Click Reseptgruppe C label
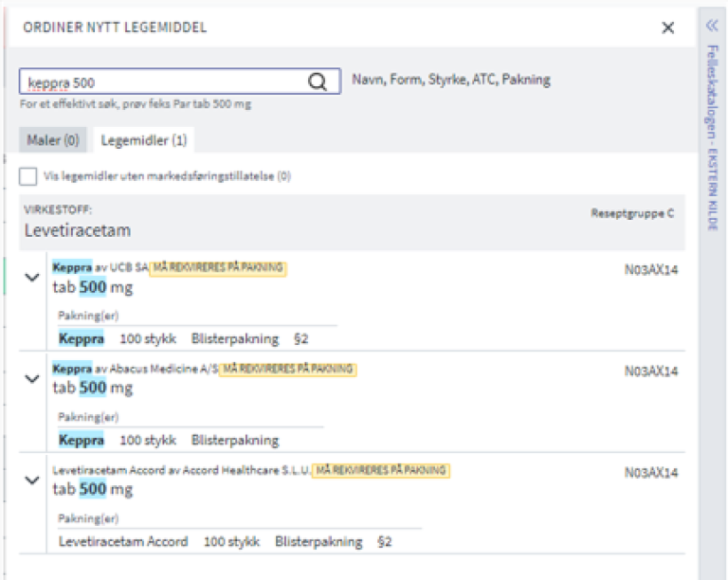 [632, 213]
